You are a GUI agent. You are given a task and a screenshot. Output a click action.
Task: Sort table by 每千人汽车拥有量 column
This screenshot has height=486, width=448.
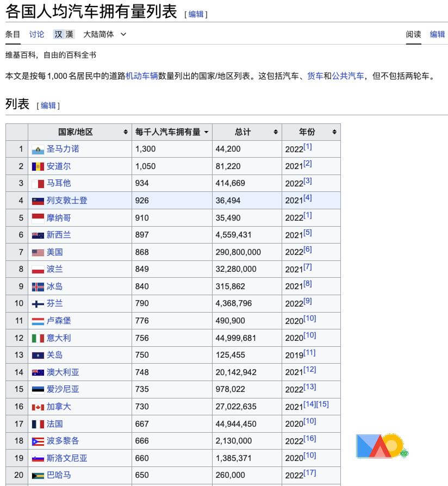point(172,132)
